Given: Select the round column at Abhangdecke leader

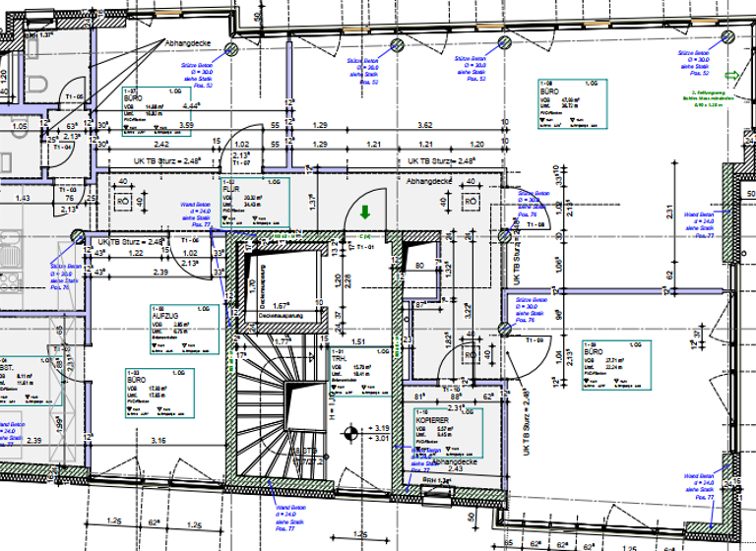Looking at the screenshot, I should pos(232,46).
